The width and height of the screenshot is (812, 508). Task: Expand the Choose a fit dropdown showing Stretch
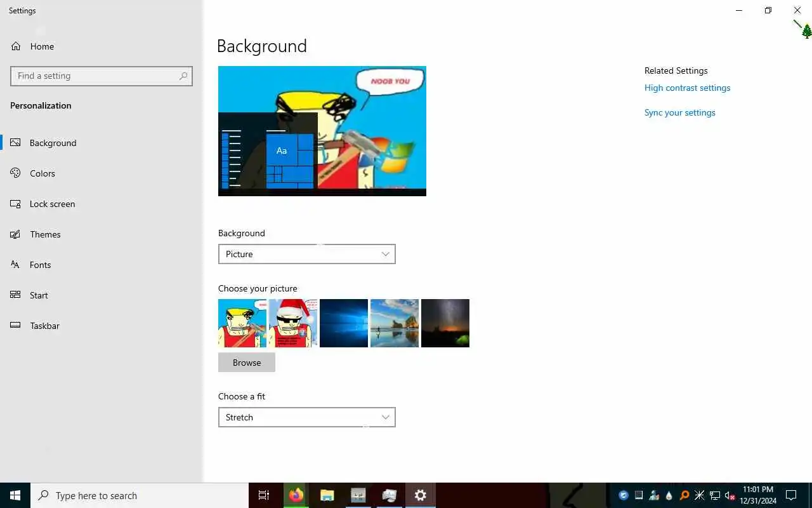click(306, 417)
